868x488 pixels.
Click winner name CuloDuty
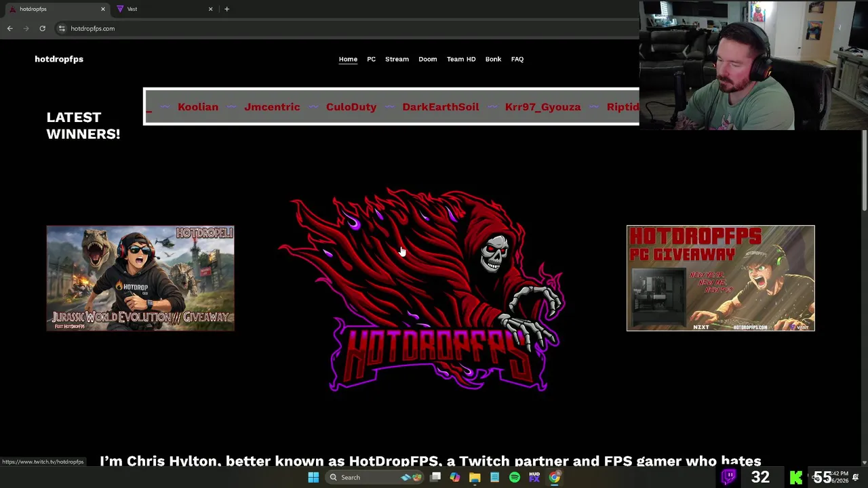(x=351, y=107)
